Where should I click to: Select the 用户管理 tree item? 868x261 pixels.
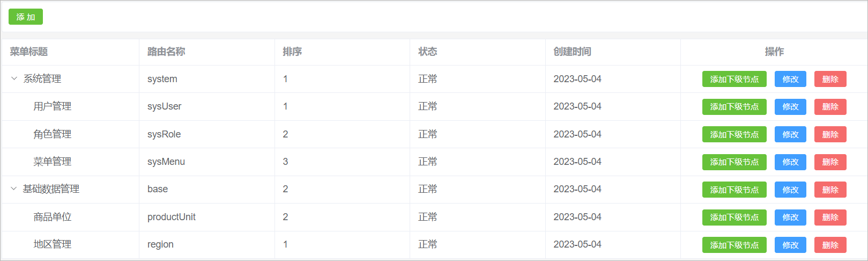pos(52,106)
